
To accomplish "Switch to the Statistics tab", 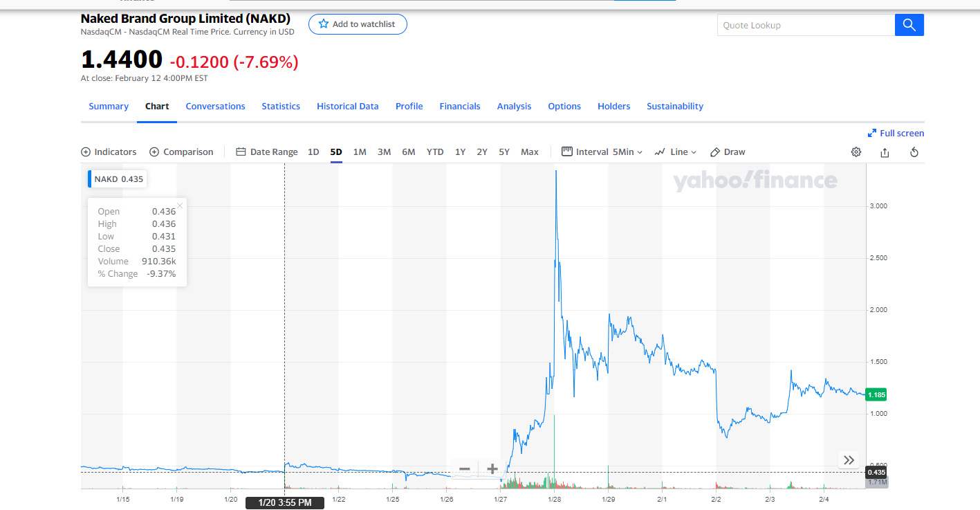I will [281, 107].
